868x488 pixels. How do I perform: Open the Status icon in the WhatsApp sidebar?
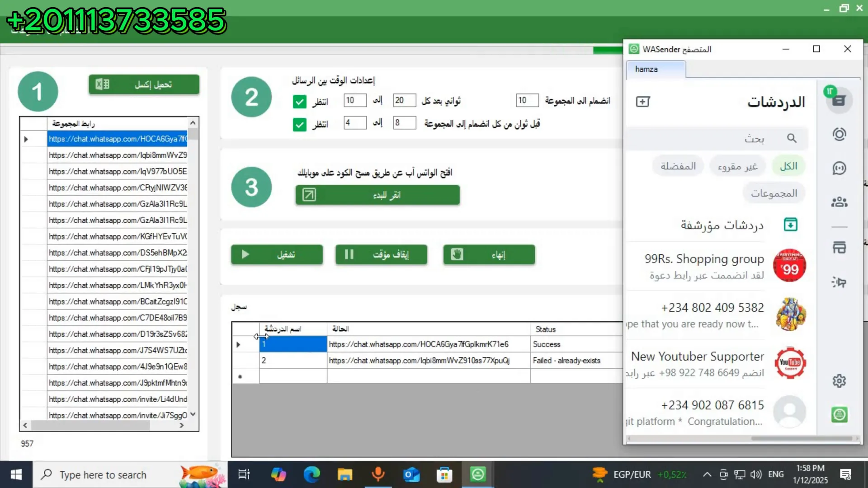[x=839, y=134]
